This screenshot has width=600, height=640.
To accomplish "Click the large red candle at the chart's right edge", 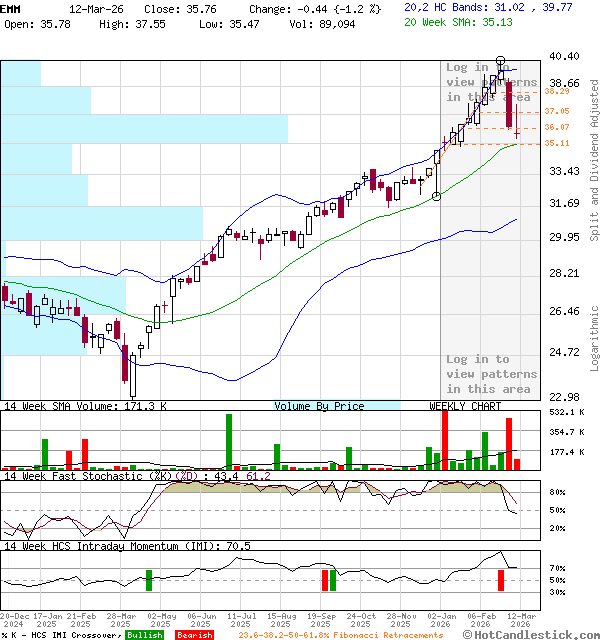I will 509,105.
